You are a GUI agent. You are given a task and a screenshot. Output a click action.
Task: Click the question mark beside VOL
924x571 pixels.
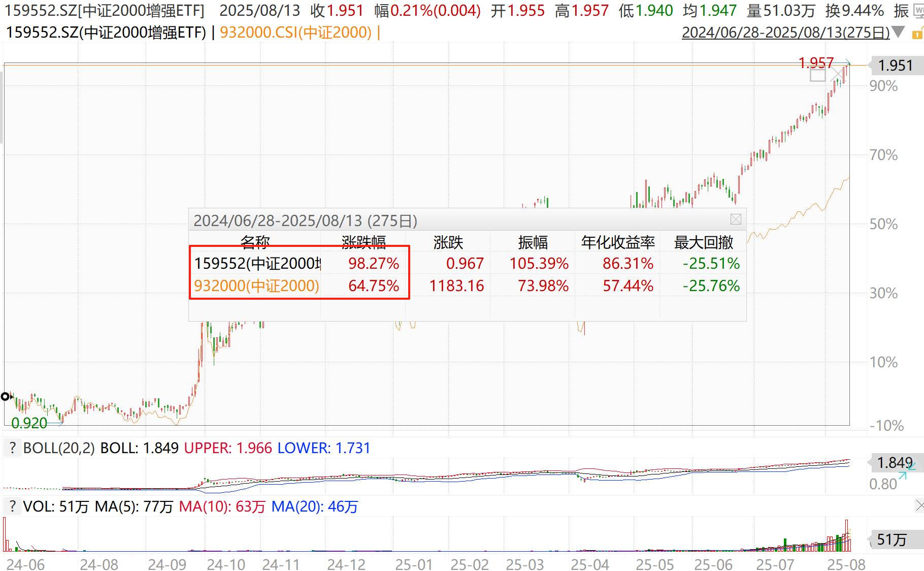tap(12, 506)
